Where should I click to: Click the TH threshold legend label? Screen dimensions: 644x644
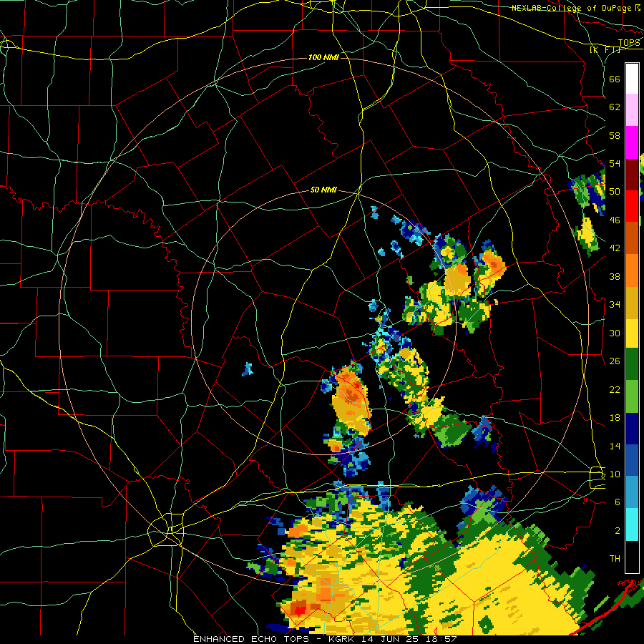coord(615,559)
